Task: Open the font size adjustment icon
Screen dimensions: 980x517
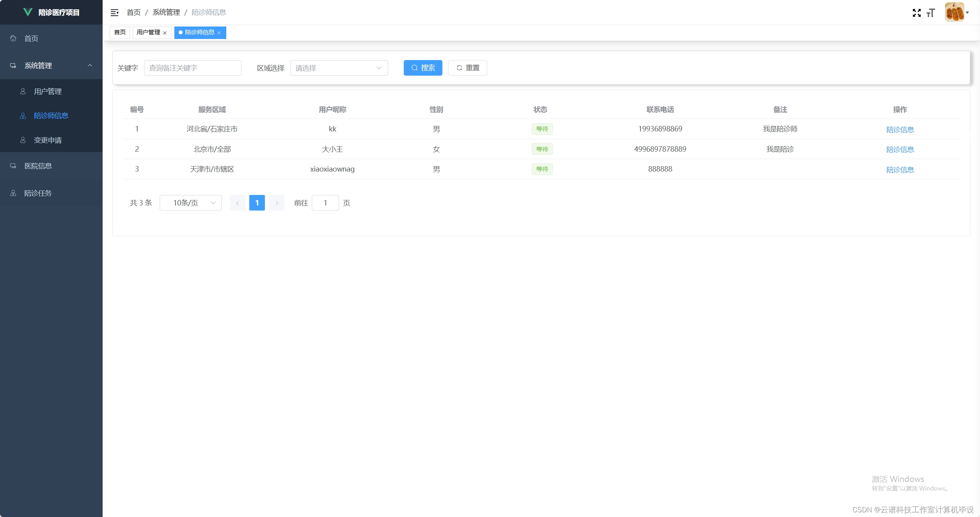Action: [931, 13]
